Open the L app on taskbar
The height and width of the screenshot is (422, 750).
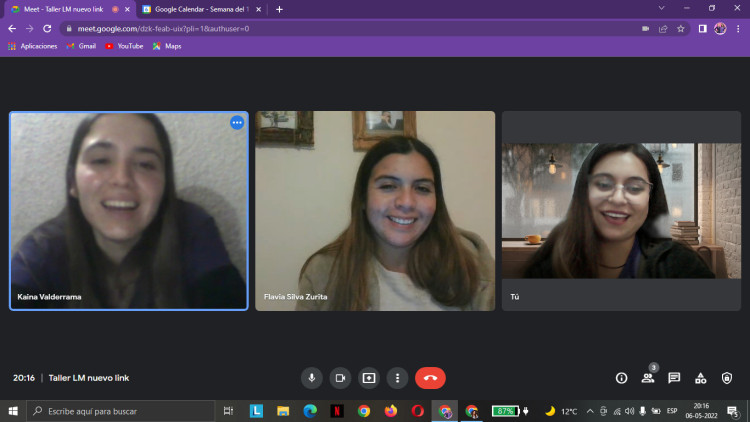(x=256, y=411)
